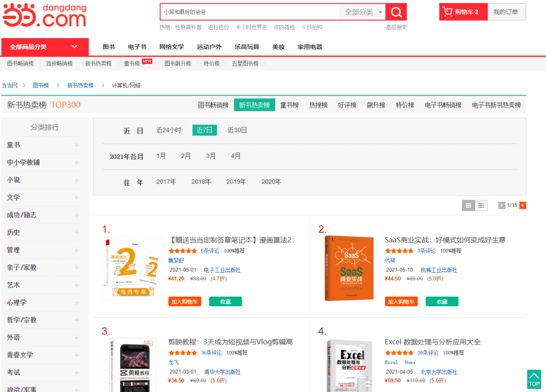Open 高级搜索 advanced search link

[396, 27]
